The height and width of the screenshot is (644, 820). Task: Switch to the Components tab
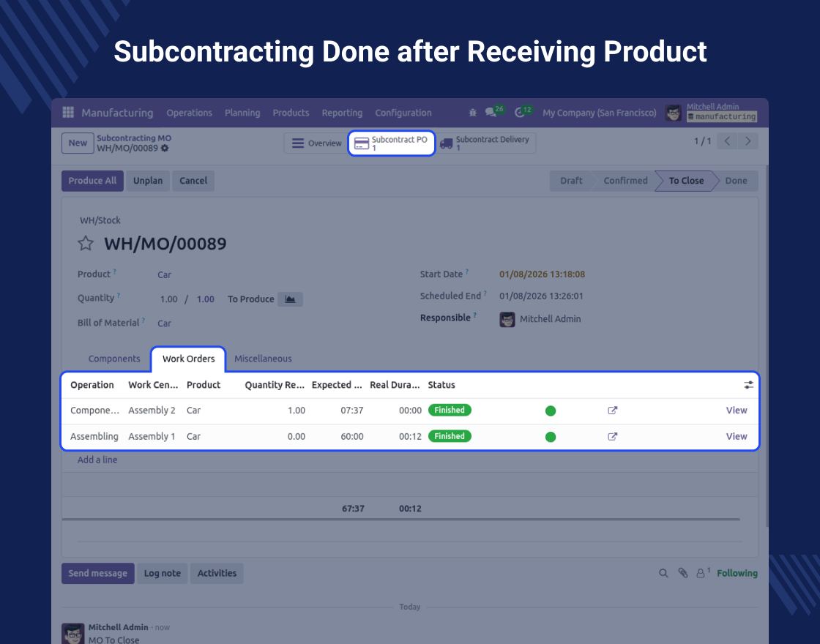pyautogui.click(x=114, y=359)
